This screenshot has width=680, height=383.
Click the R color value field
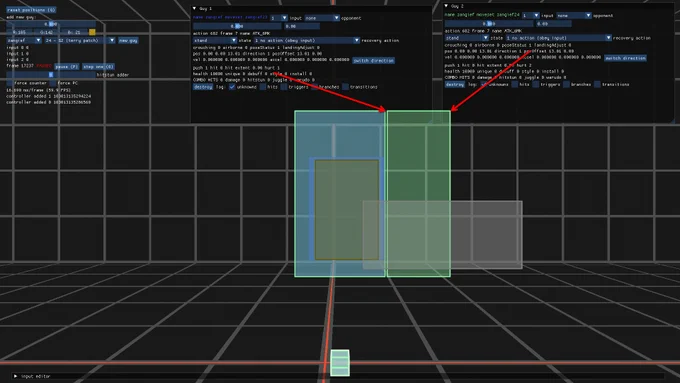click(20, 32)
